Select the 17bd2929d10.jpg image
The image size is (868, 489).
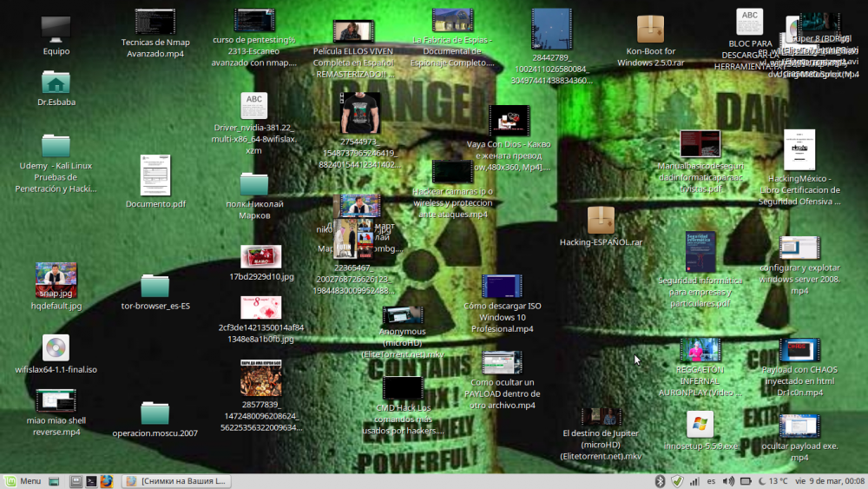[260, 256]
